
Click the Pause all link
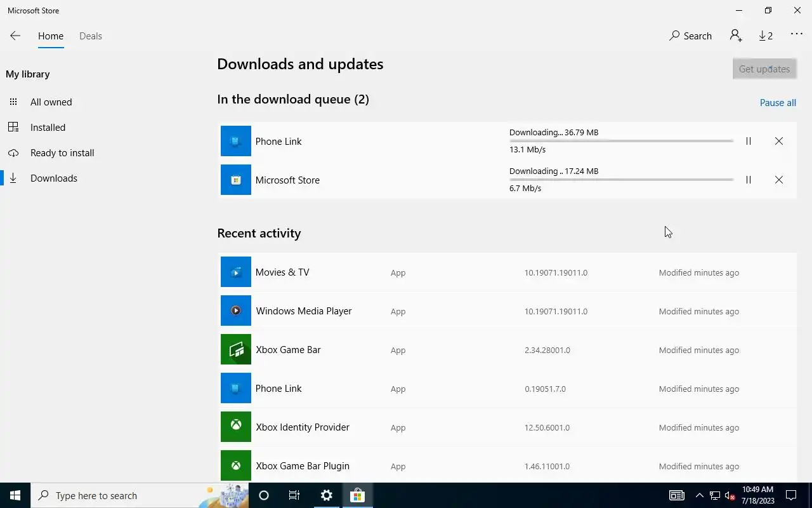point(778,102)
